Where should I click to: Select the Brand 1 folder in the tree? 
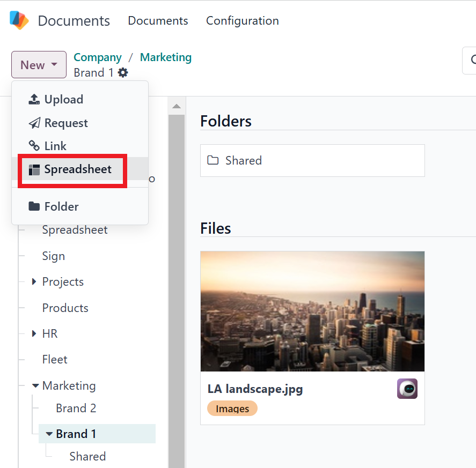[x=97, y=434]
